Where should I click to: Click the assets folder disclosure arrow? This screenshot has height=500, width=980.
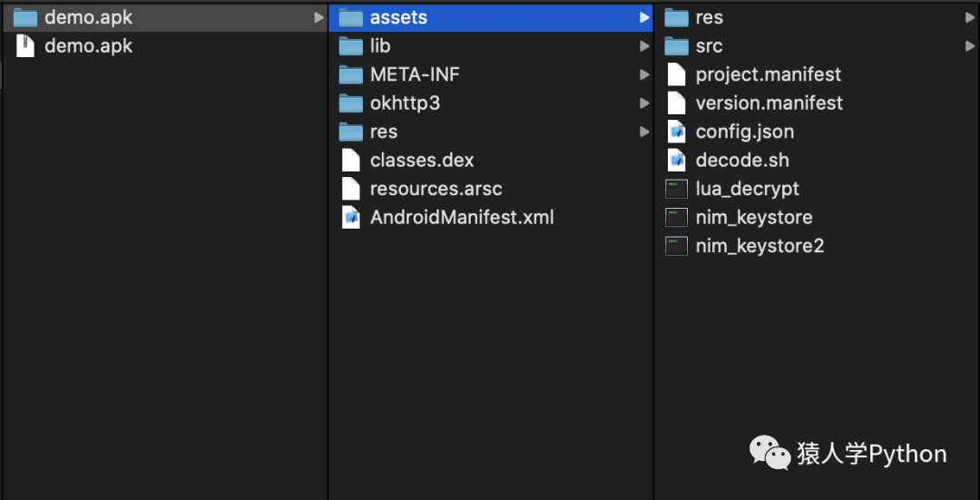[x=644, y=17]
